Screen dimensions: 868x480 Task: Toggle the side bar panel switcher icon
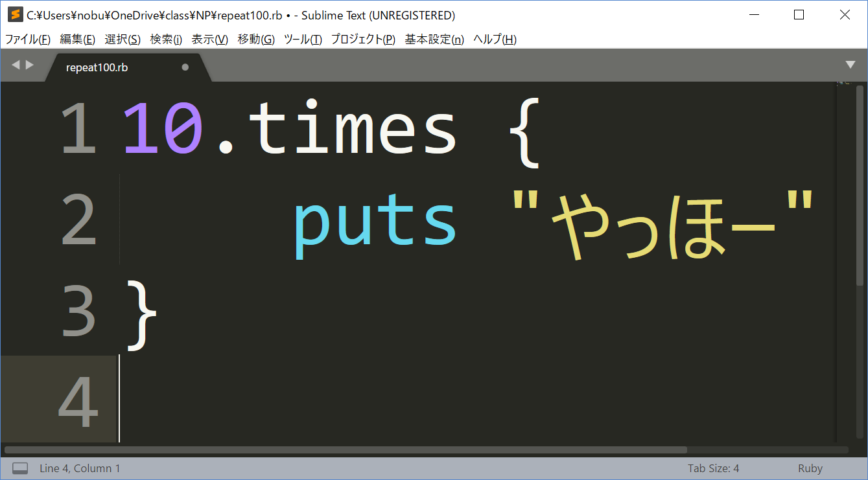point(20,468)
